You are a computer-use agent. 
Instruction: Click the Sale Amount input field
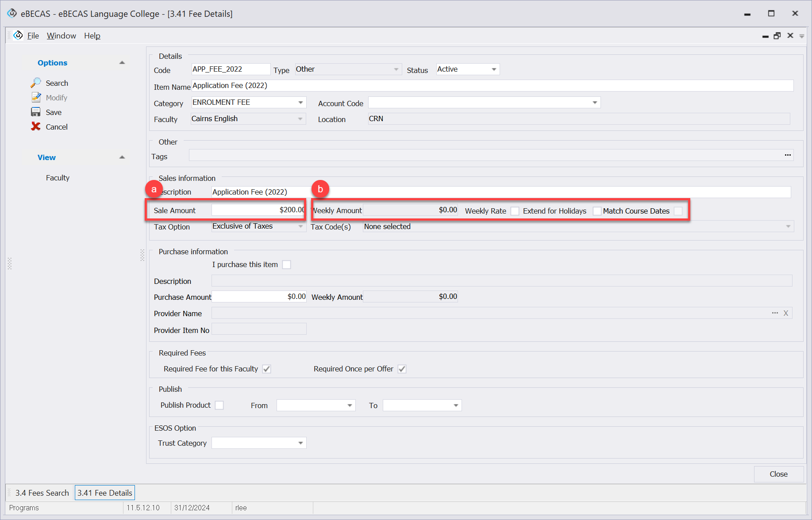258,210
